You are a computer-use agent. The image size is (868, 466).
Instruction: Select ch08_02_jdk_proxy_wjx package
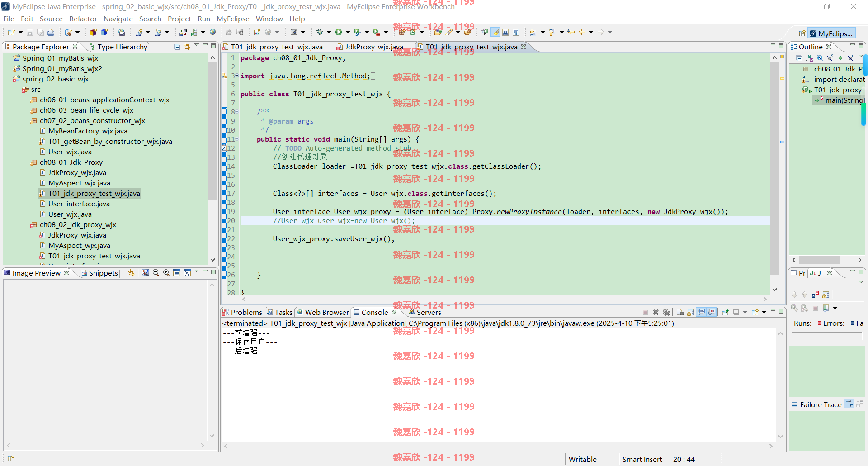pyautogui.click(x=78, y=224)
